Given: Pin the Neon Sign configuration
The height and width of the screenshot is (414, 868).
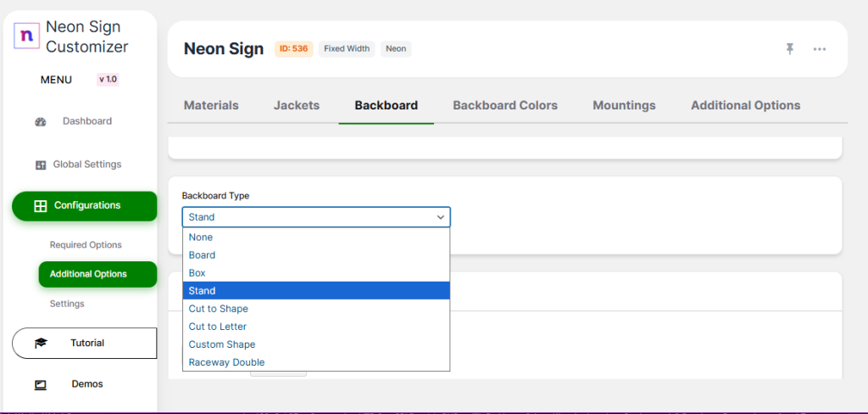Looking at the screenshot, I should coord(790,49).
